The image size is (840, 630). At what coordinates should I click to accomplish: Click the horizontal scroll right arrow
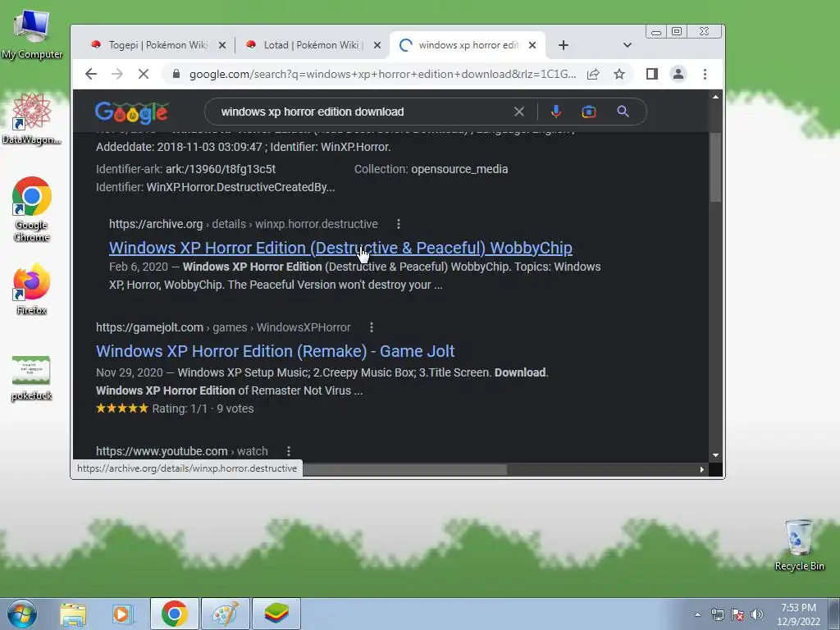702,469
